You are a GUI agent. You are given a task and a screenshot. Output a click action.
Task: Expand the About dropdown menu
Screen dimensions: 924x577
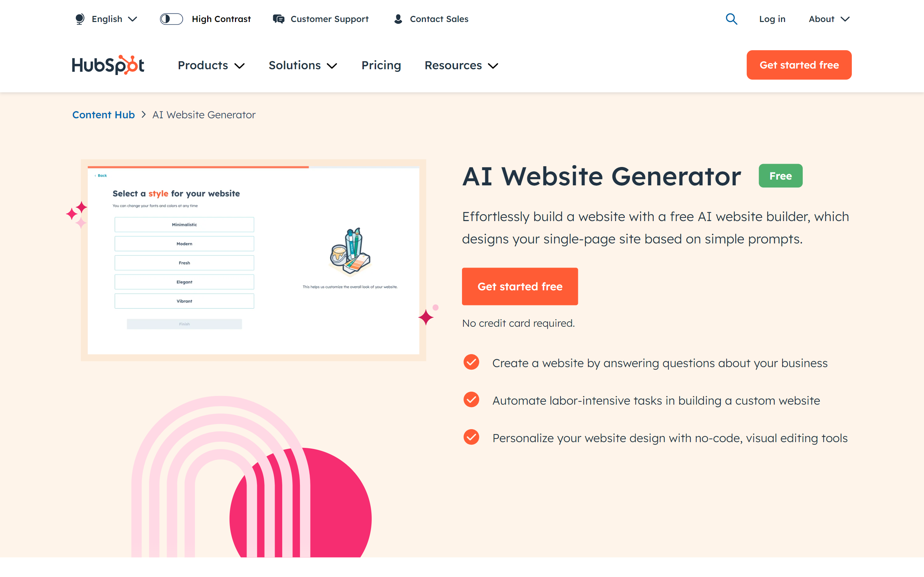(830, 19)
